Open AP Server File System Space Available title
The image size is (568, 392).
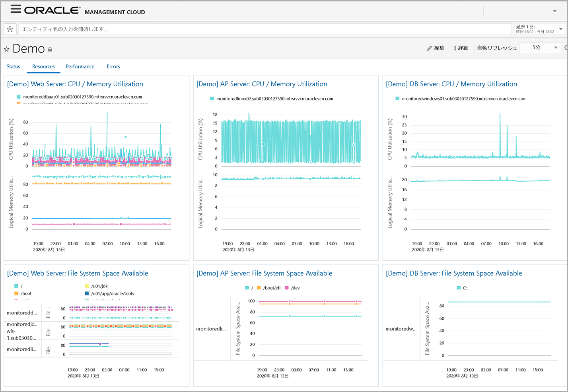click(x=264, y=273)
